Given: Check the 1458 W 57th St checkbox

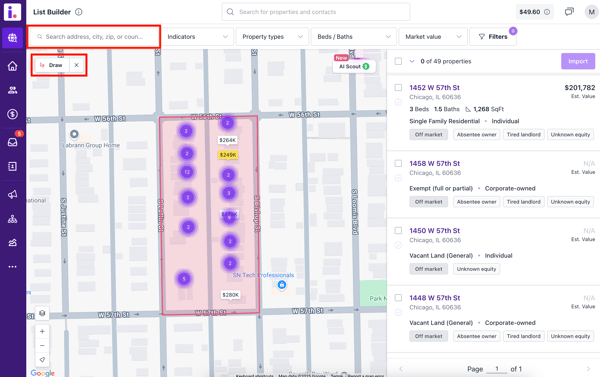Looking at the screenshot, I should click(398, 163).
